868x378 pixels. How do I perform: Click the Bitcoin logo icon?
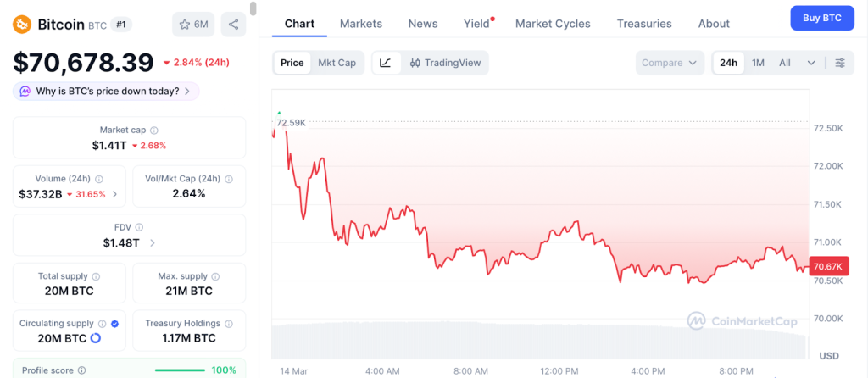(22, 25)
